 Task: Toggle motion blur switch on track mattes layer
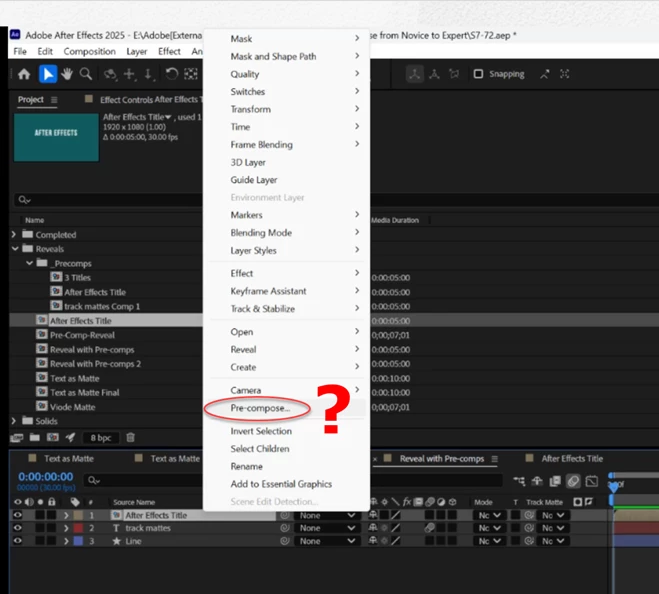coord(430,528)
